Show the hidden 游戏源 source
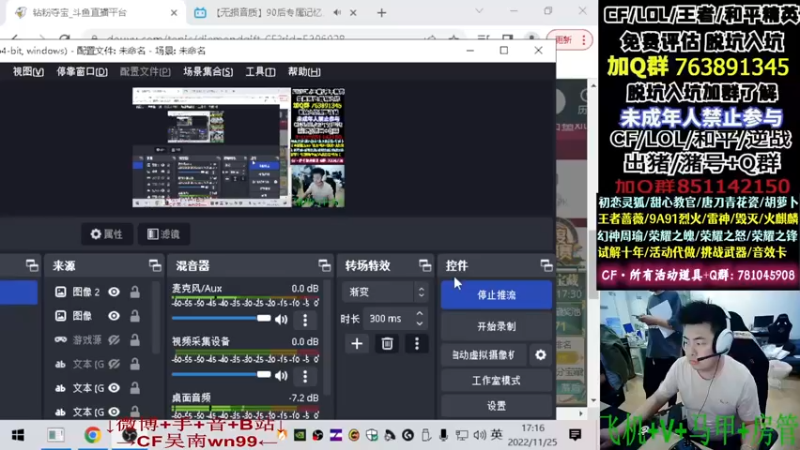The height and width of the screenshot is (450, 800). 114,340
